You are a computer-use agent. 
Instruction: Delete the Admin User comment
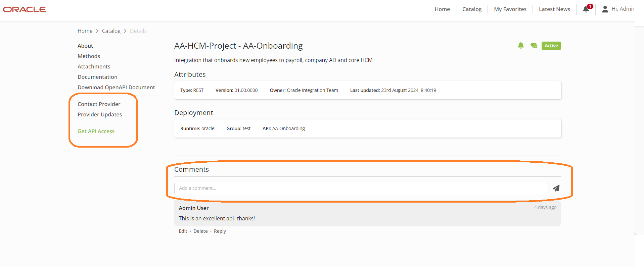point(200,231)
